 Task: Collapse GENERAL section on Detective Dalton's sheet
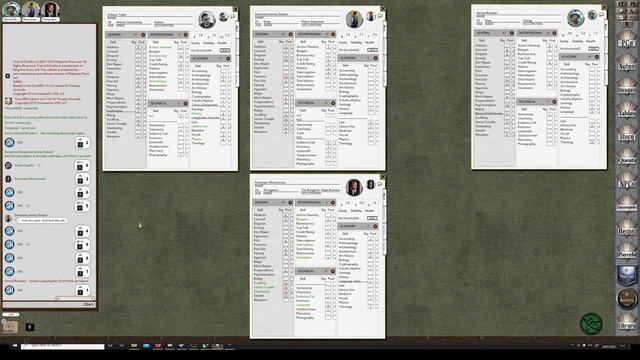pos(291,34)
